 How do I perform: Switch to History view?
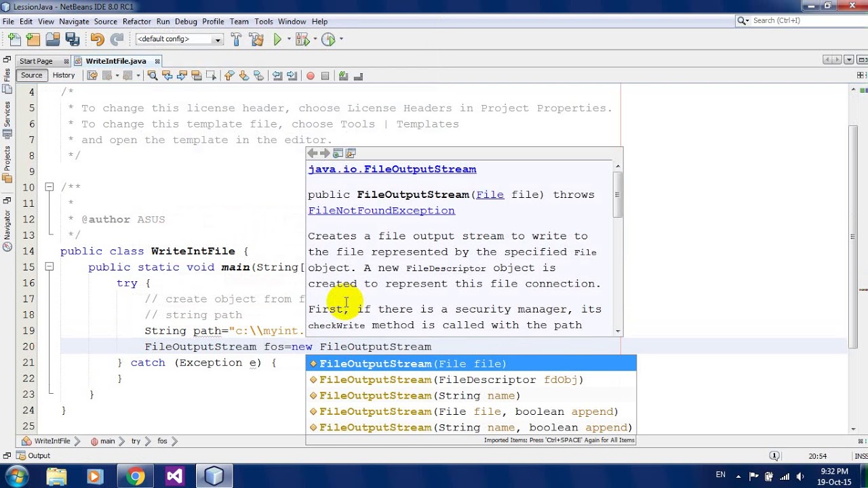click(x=64, y=75)
